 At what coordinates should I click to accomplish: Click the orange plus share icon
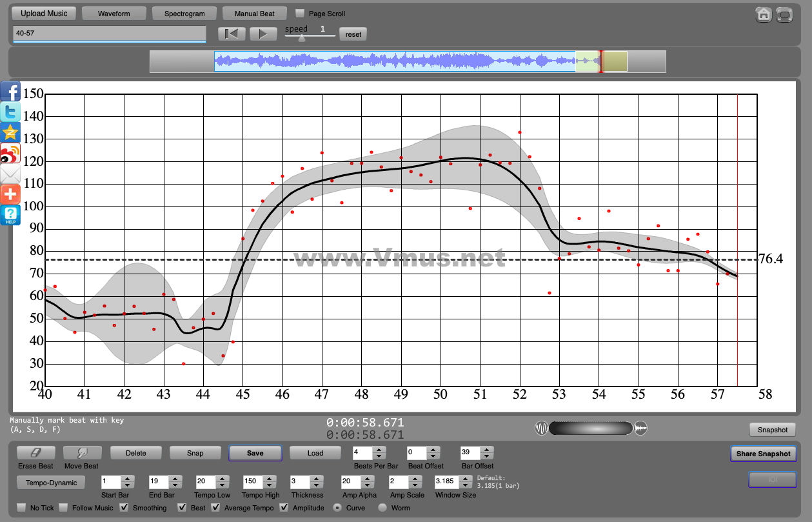(10, 194)
